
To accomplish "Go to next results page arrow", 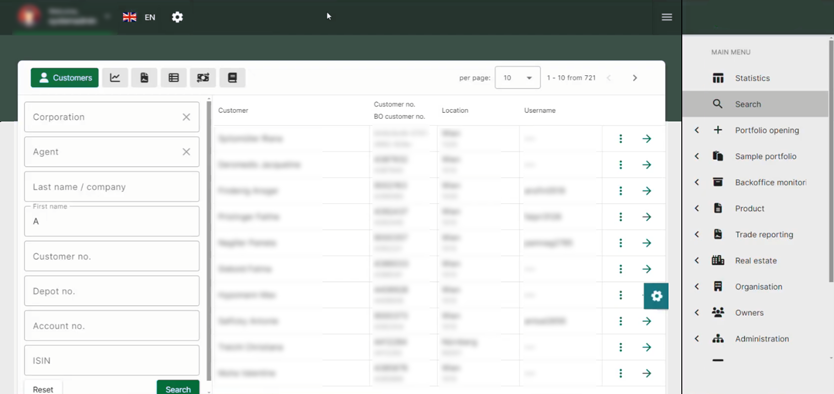I will pos(635,78).
